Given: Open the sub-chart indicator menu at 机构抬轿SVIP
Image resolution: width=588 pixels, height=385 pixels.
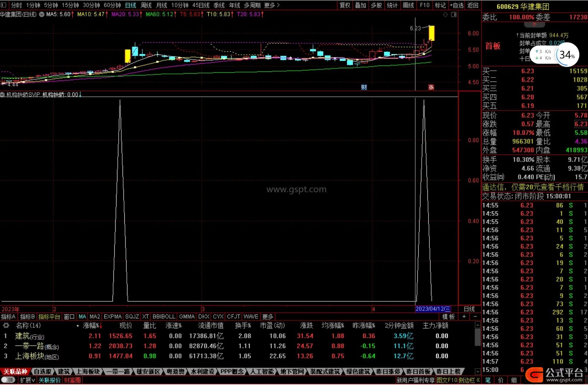Looking at the screenshot, I should [x=3, y=95].
